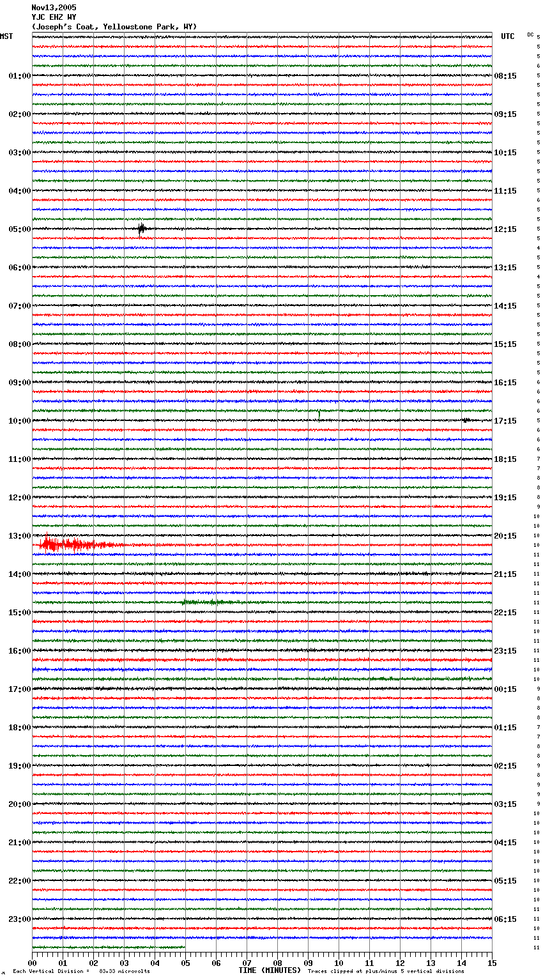543x980 pixels.
Task: Click the TIME (MINUTES) axis title
Action: point(270,970)
